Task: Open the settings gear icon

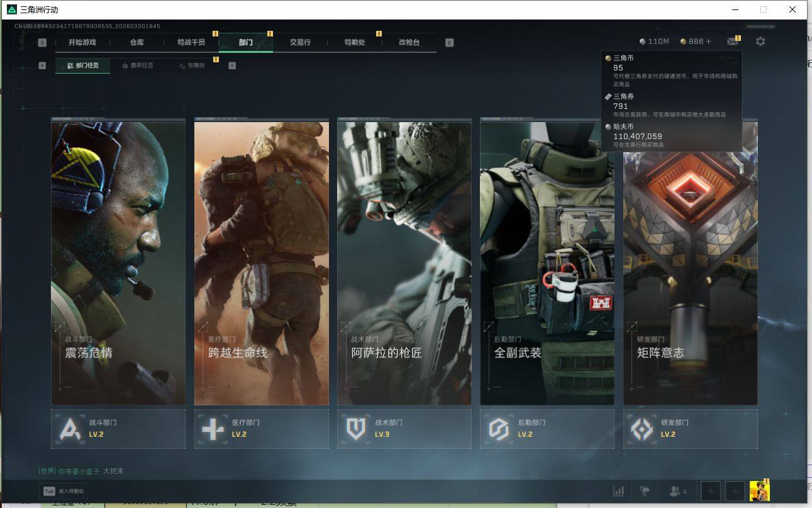Action: pos(760,42)
